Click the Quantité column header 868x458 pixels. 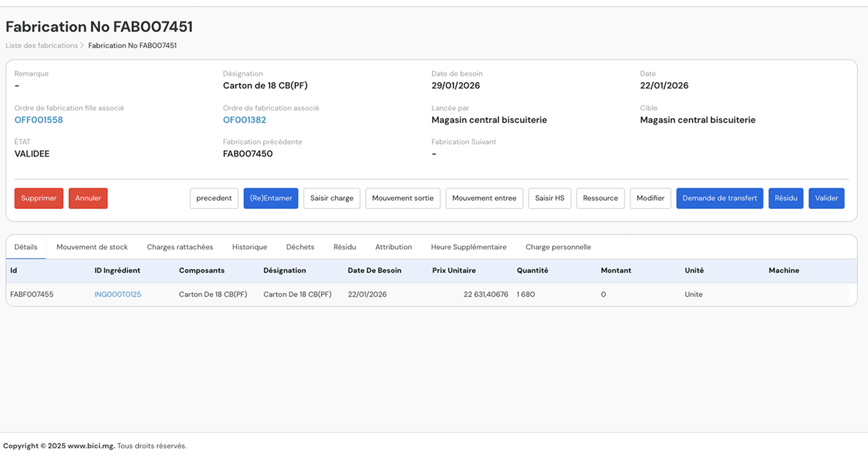pyautogui.click(x=533, y=270)
